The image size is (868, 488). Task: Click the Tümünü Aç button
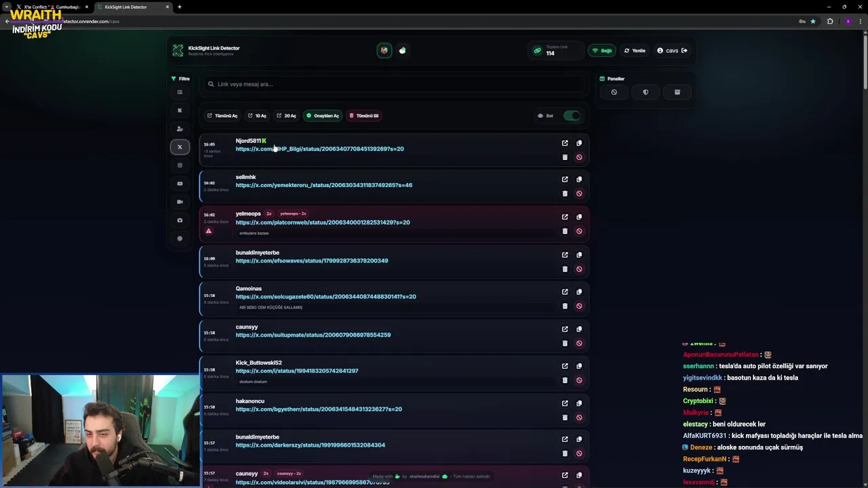click(x=222, y=116)
